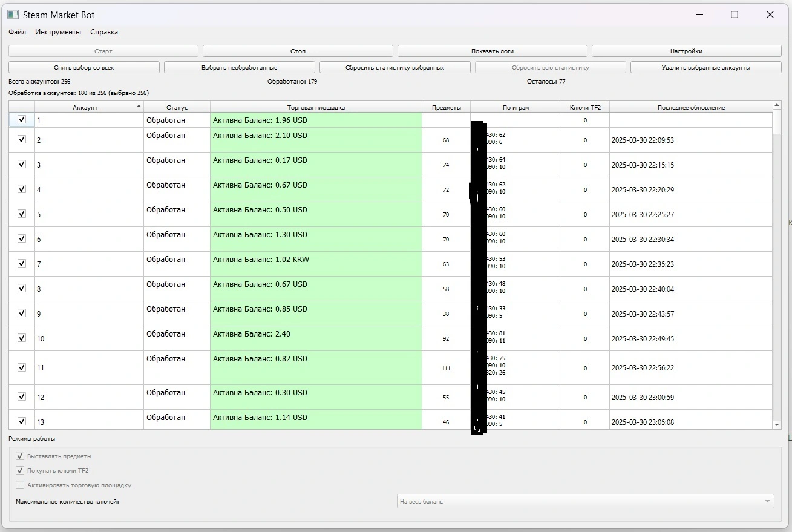Uncheck the checkbox for account 8
This screenshot has width=792, height=532.
click(22, 288)
